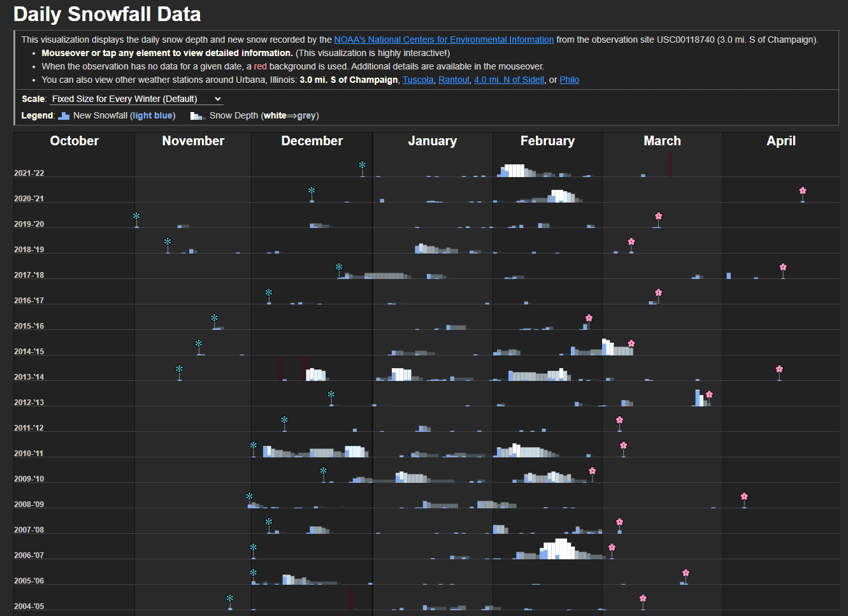Click the red missing-data bar in December 2004-'05
Viewport: 848px width, 616px height.
(351, 598)
